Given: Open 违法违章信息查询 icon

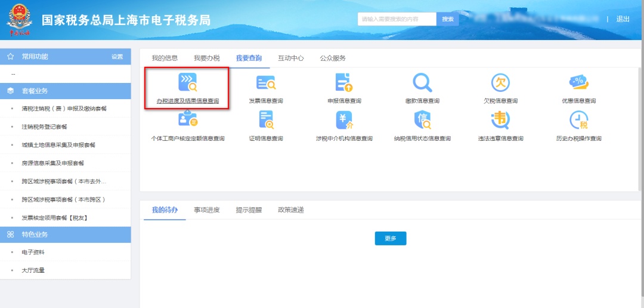Looking at the screenshot, I should point(500,119).
